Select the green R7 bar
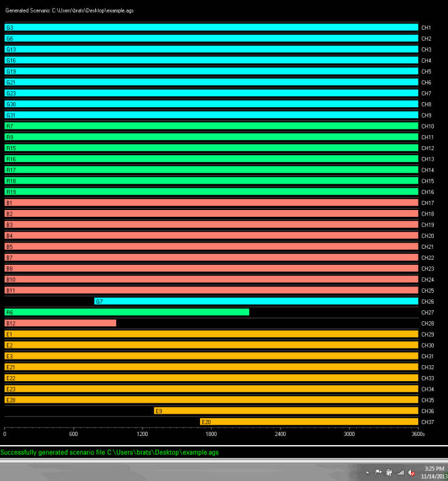This screenshot has width=448, height=481. tap(211, 126)
